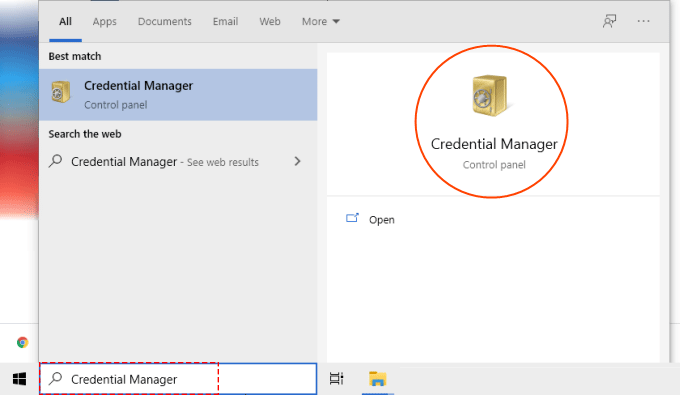Viewport: 680px width, 395px height.
Task: Open Task View from taskbar
Action: point(337,379)
